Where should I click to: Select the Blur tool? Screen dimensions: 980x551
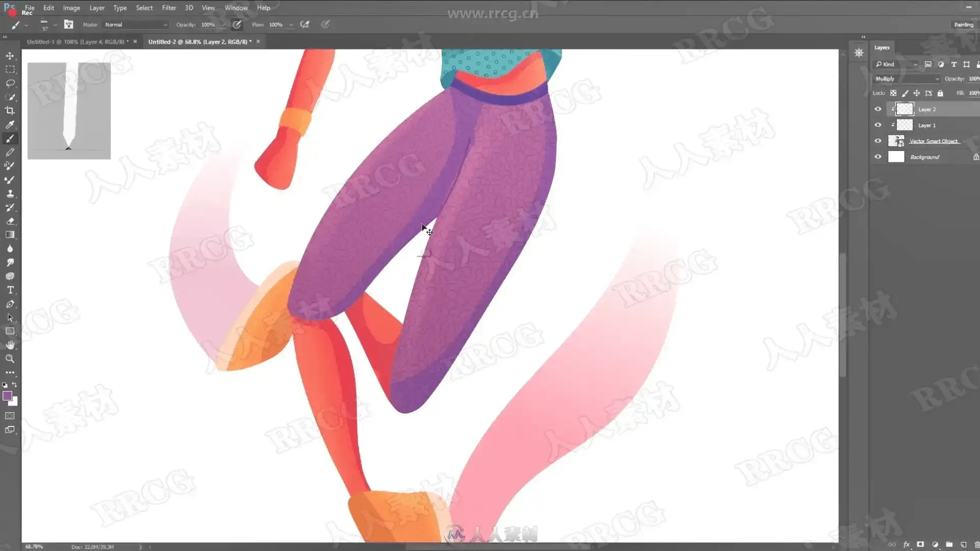pyautogui.click(x=10, y=248)
